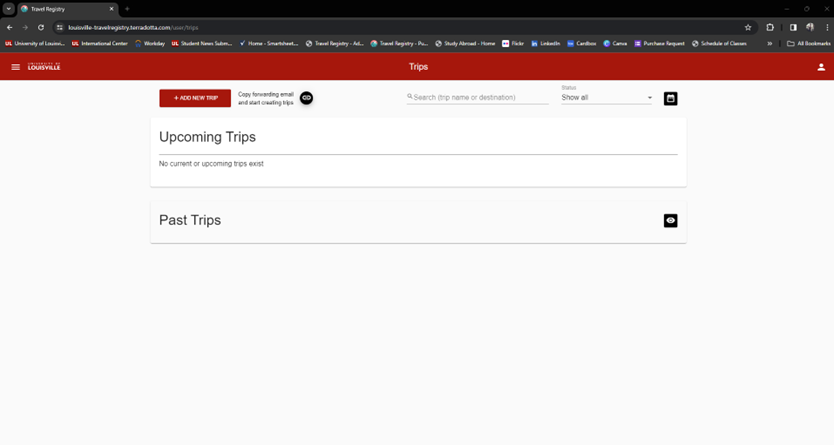The width and height of the screenshot is (834, 445).
Task: Go back with browser back arrow
Action: coord(10,28)
